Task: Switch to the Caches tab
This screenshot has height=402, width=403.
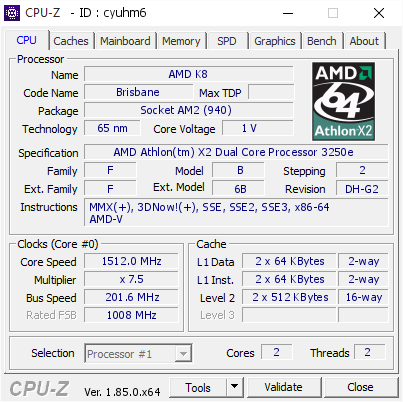Action: [x=71, y=41]
